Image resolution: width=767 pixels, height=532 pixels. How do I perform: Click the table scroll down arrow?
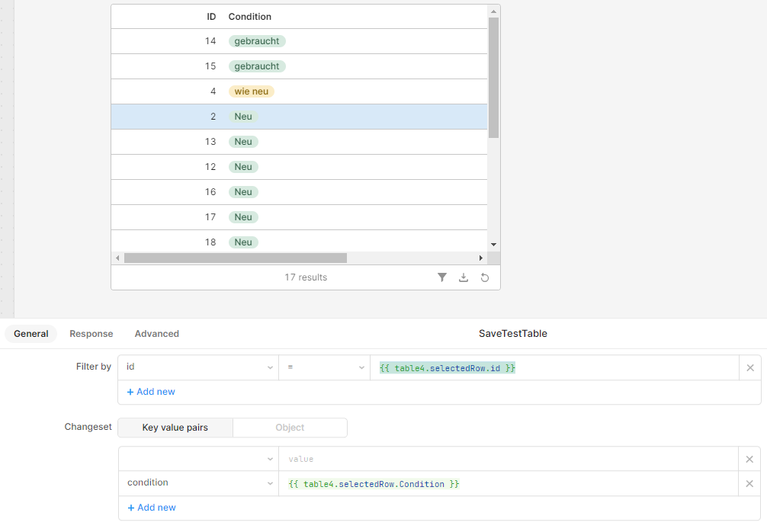click(x=493, y=245)
